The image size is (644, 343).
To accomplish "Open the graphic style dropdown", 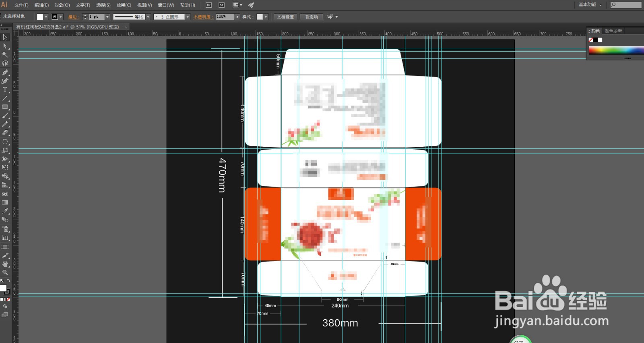I will 266,17.
